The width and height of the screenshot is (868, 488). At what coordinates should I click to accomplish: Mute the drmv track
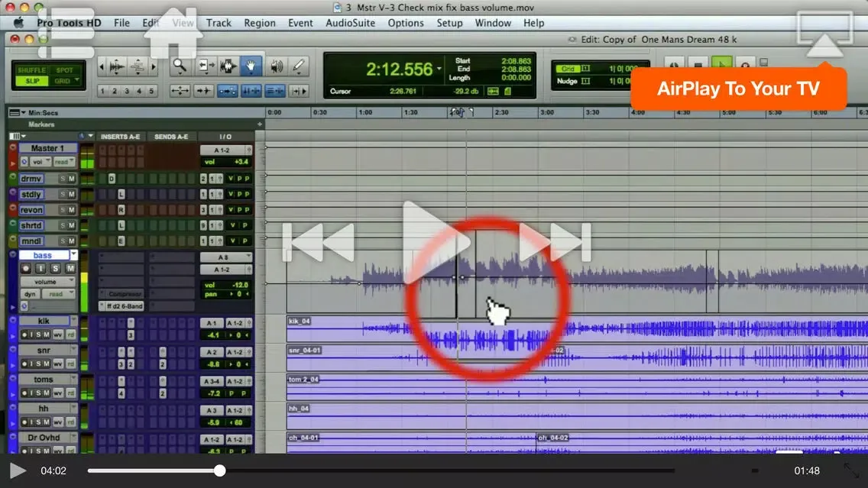click(71, 179)
